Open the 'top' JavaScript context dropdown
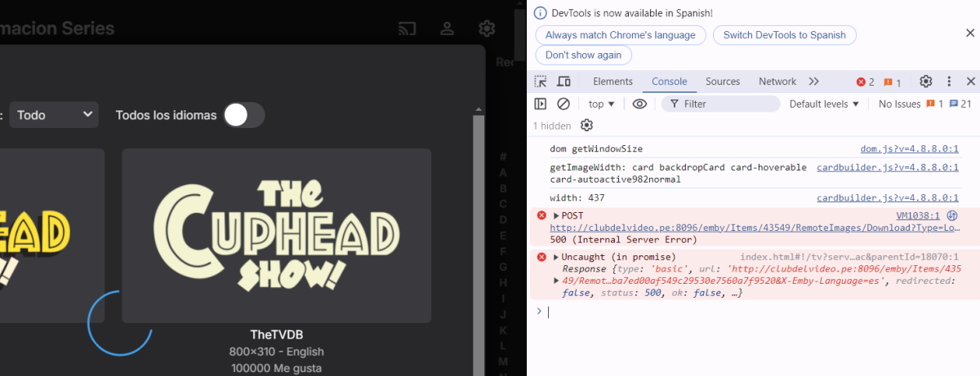Viewport: 980px width, 376px height. [602, 104]
